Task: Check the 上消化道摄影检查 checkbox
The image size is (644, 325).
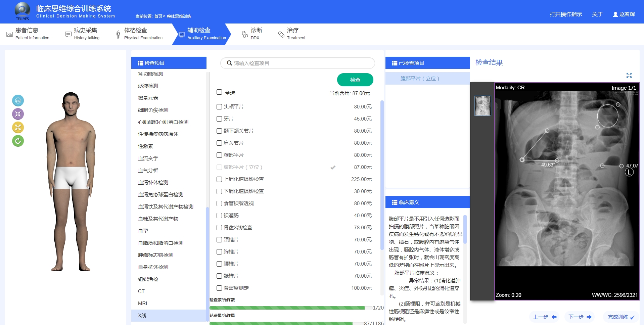Action: pos(219,179)
